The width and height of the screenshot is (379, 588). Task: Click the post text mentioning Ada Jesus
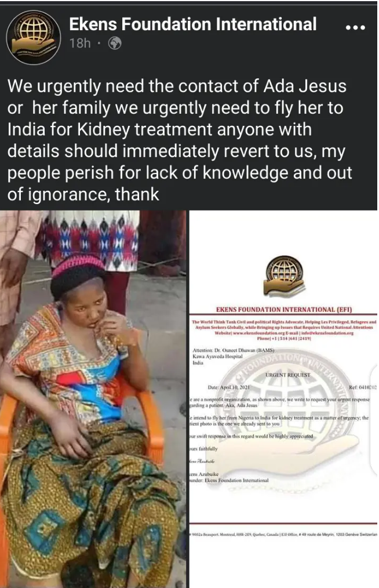click(180, 140)
